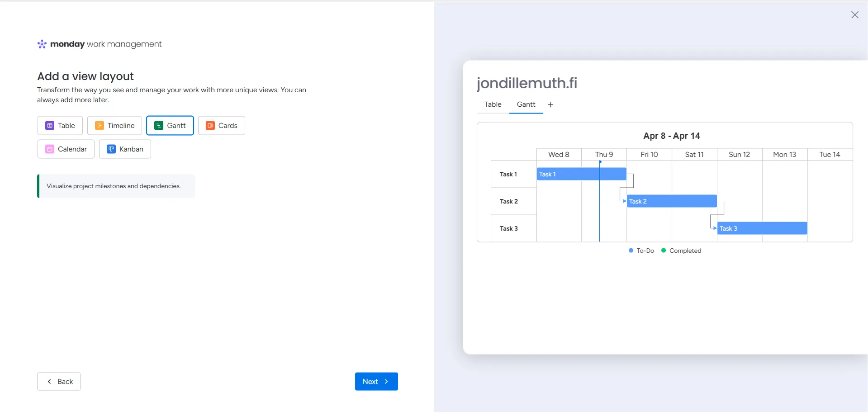The height and width of the screenshot is (412, 868).
Task: Click the Task 2 Gantt bar
Action: (x=672, y=201)
